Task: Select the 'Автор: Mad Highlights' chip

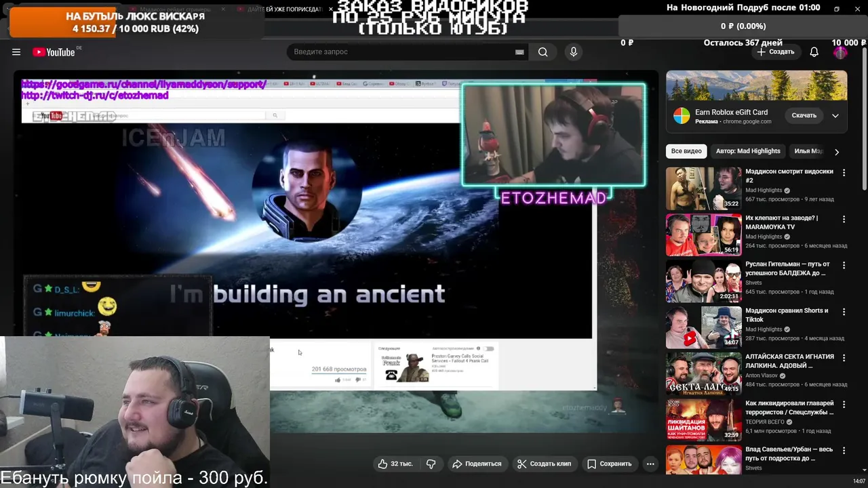Action: tap(748, 151)
